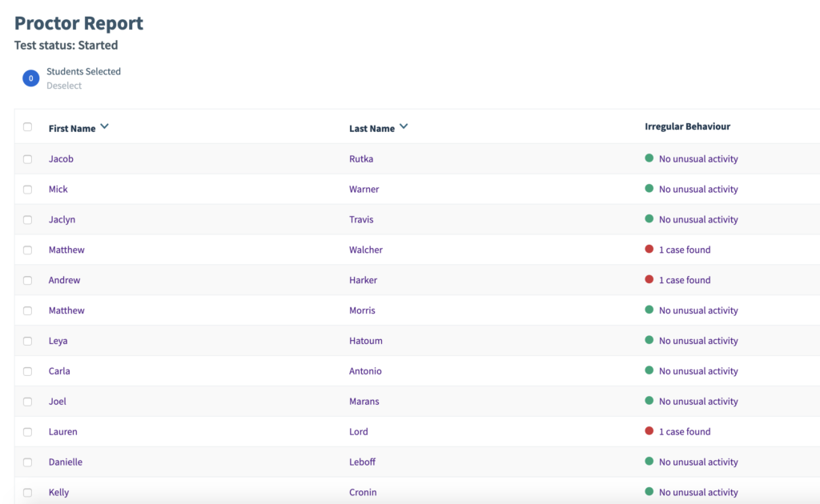
Task: Click green status dot for Mick Warner
Action: 649,189
